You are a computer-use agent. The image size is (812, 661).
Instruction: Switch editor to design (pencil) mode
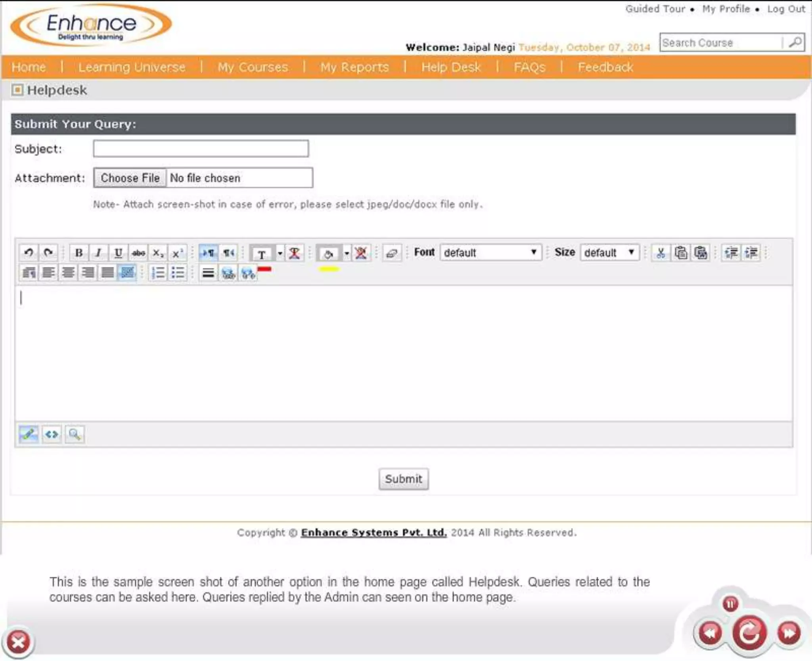(29, 434)
